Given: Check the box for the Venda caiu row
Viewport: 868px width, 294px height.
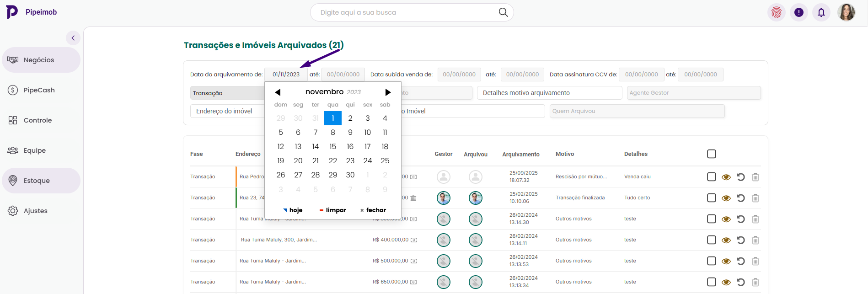Looking at the screenshot, I should [x=711, y=177].
